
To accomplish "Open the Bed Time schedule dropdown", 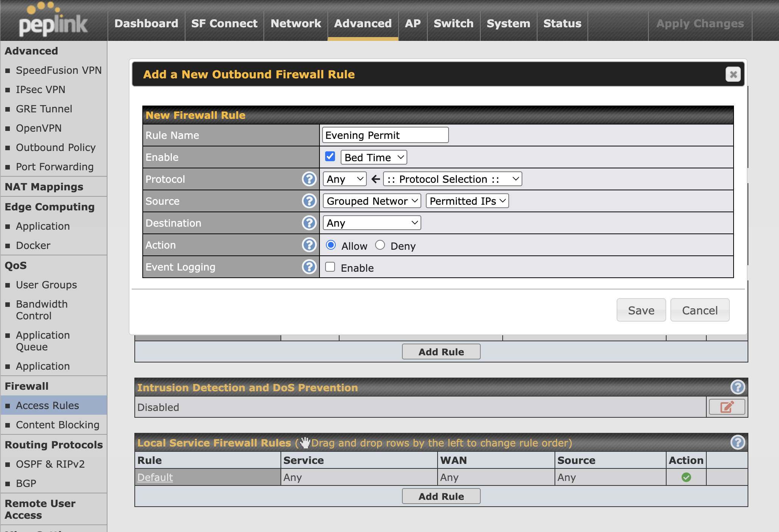I will click(x=373, y=157).
